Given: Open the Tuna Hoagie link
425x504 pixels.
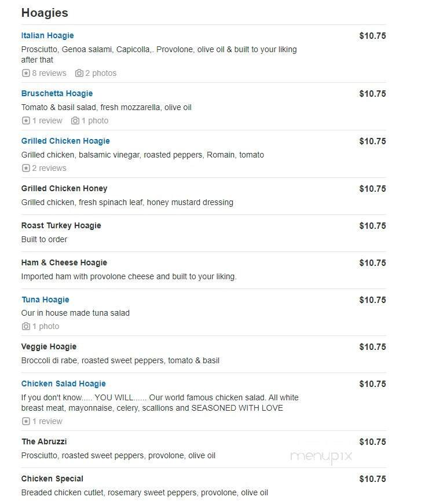Looking at the screenshot, I should click(x=45, y=300).
